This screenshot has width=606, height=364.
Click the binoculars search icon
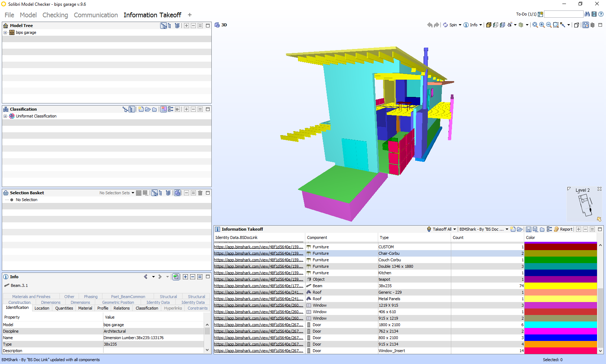pos(587,14)
